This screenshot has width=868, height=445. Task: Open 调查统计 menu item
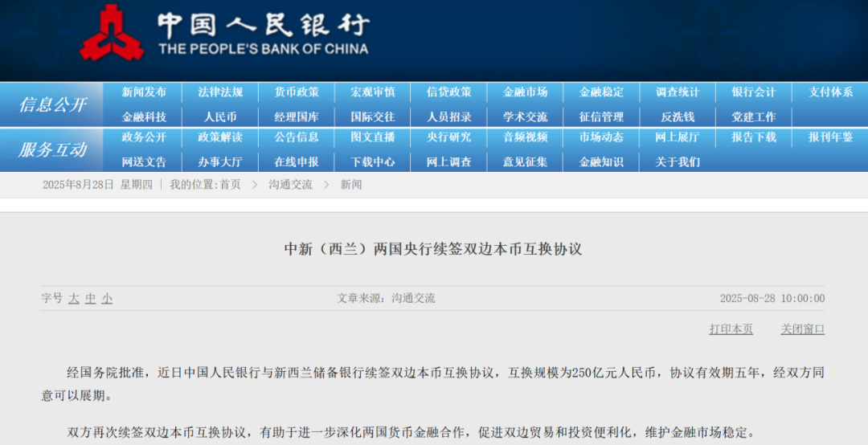pyautogui.click(x=678, y=92)
